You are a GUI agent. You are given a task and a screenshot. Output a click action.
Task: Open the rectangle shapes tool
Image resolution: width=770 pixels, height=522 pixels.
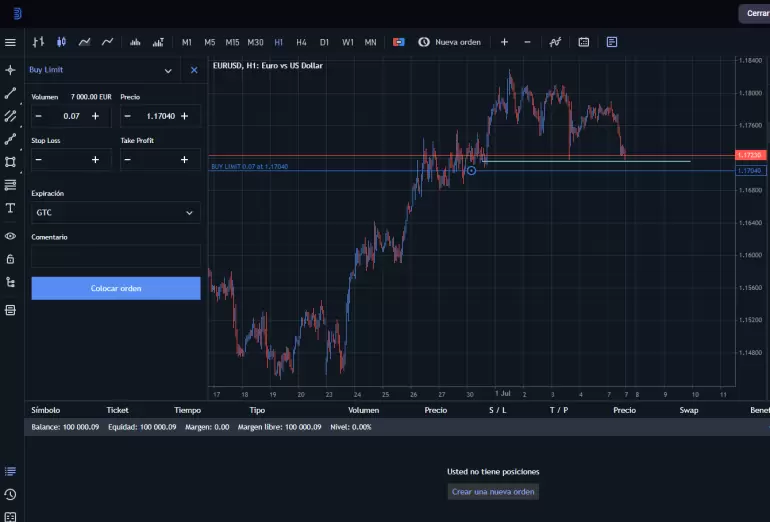(10, 162)
